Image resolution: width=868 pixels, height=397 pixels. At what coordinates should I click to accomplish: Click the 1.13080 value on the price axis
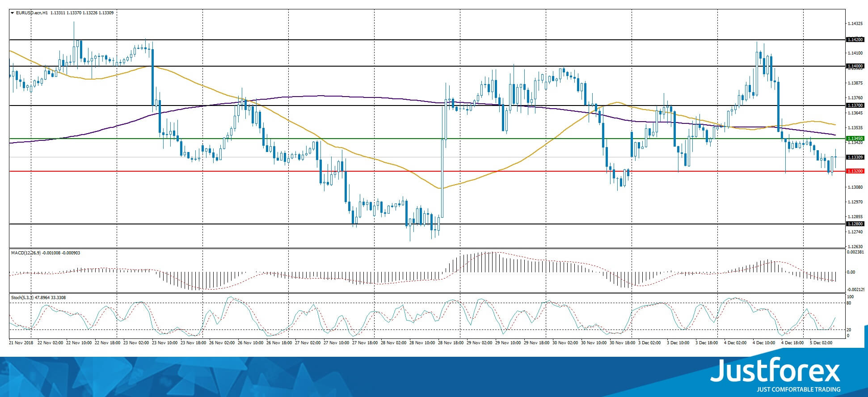pyautogui.click(x=855, y=187)
